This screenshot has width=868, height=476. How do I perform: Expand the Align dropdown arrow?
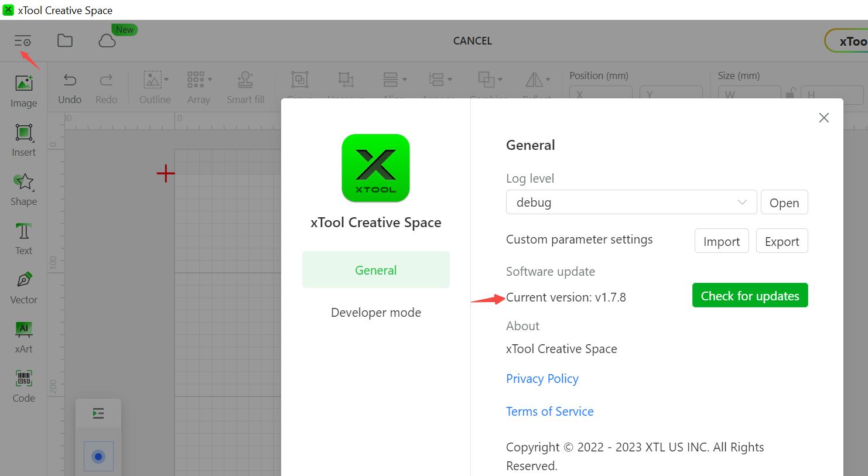[x=404, y=80]
